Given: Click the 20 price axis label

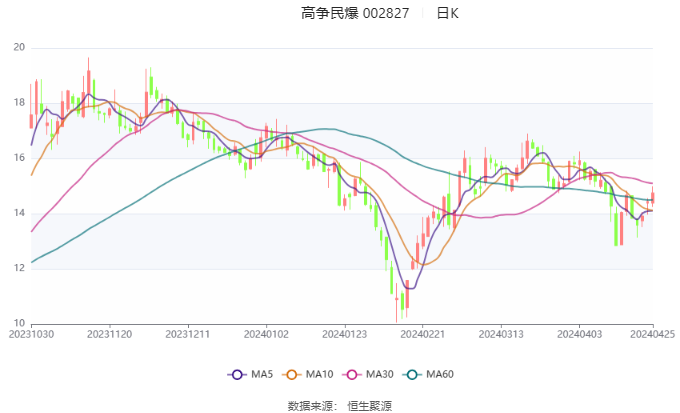Looking at the screenshot, I should (19, 47).
